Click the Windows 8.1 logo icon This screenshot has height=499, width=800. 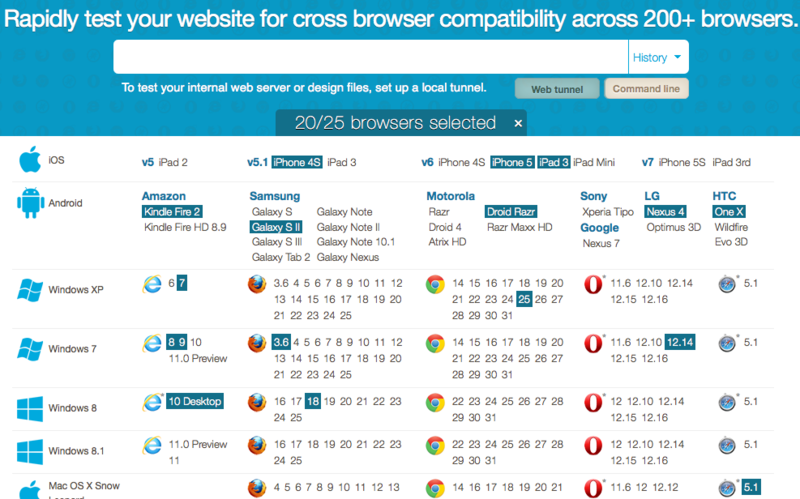point(30,452)
